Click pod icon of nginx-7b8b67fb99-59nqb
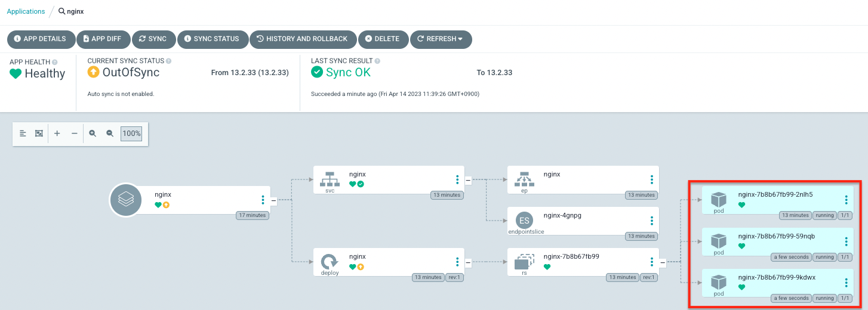 (x=719, y=241)
